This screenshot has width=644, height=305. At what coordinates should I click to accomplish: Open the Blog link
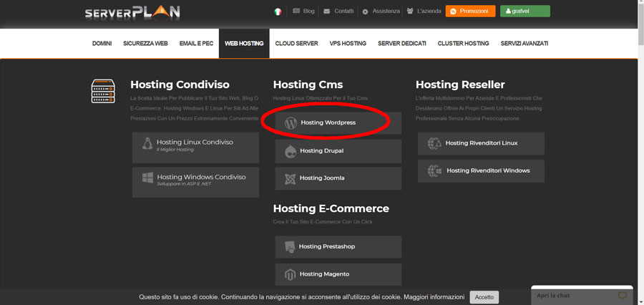(x=309, y=11)
